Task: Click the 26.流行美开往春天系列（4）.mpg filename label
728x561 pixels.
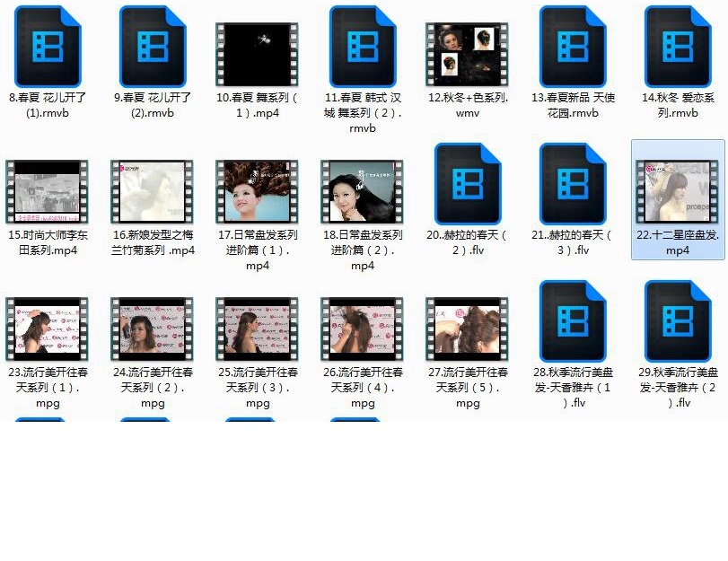Action: [x=362, y=387]
